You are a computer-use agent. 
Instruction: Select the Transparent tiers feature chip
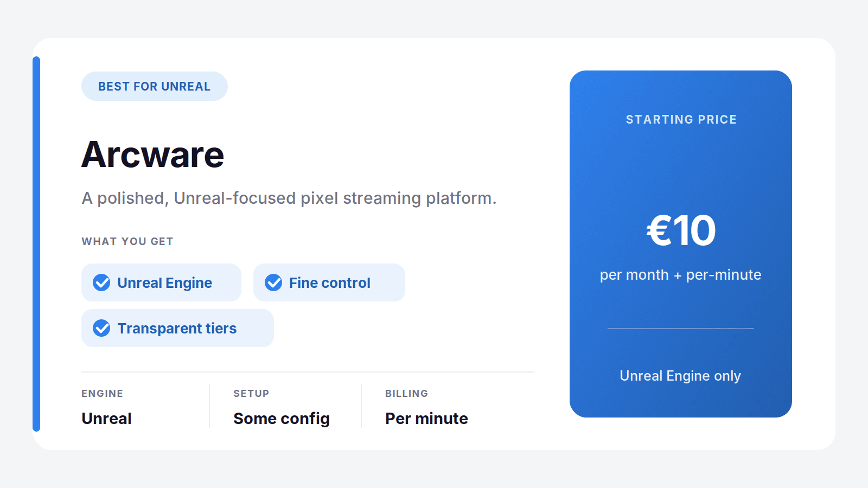click(x=177, y=328)
